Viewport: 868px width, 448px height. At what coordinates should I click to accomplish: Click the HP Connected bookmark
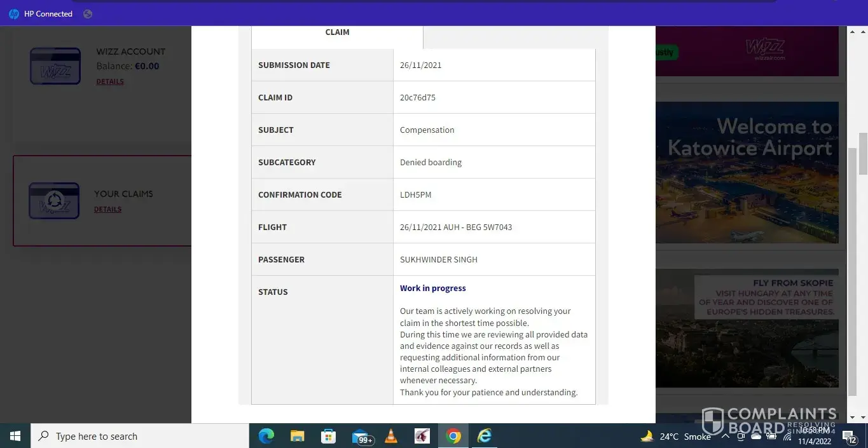41,14
